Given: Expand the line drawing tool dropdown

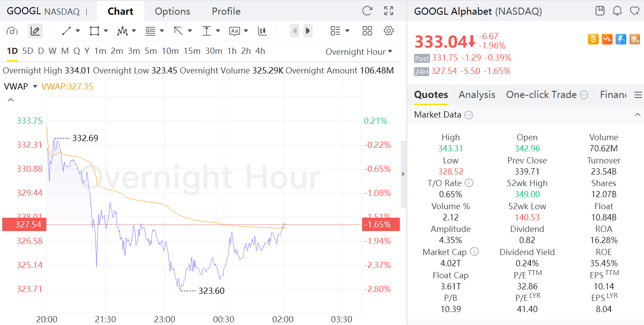Looking at the screenshot, I should (x=78, y=31).
